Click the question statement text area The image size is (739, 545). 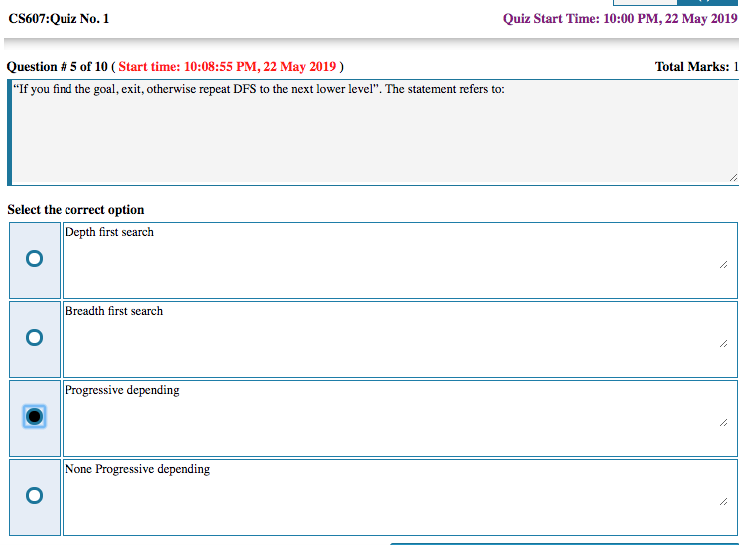(370, 135)
